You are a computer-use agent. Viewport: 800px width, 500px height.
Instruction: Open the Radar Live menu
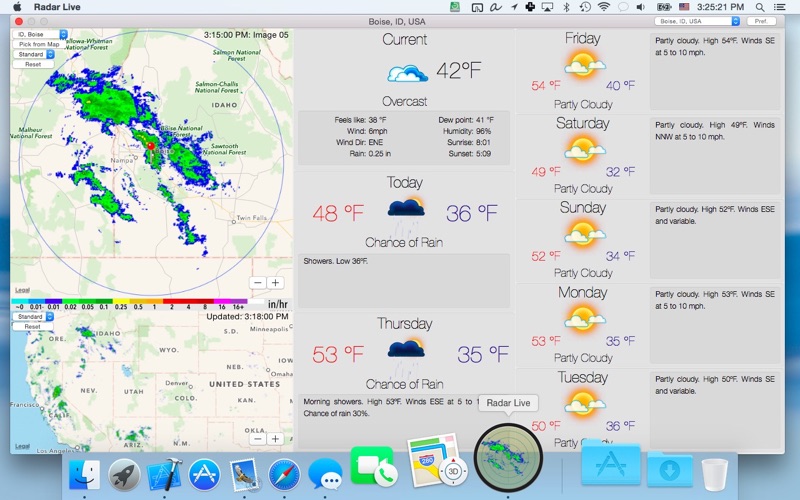pos(57,7)
